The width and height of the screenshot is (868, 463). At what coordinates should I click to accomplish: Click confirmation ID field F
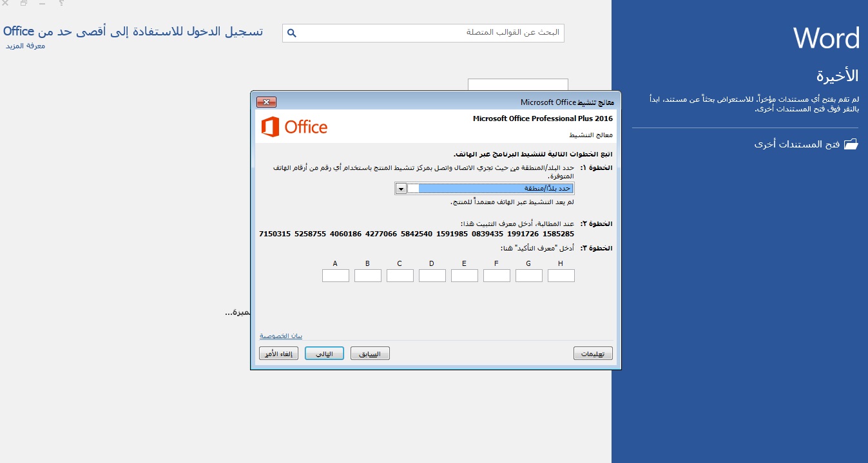click(x=497, y=276)
